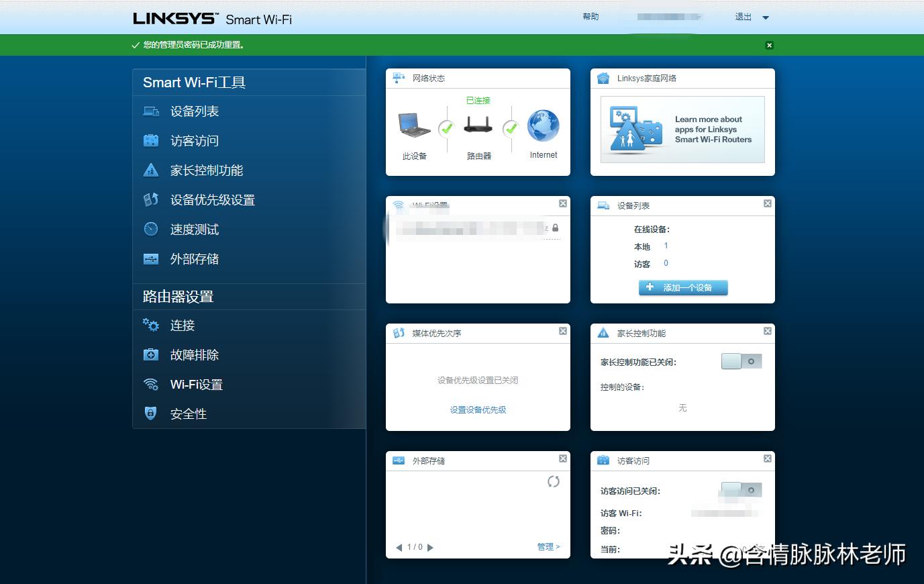Screen dimensions: 924x584
Task: Click the next page arrow in 外部存储 widget
Action: [430, 547]
